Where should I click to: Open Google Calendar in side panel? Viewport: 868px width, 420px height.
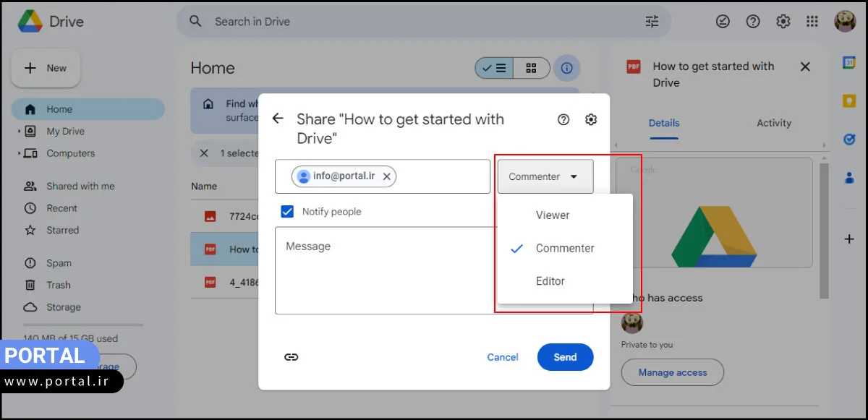pyautogui.click(x=849, y=63)
